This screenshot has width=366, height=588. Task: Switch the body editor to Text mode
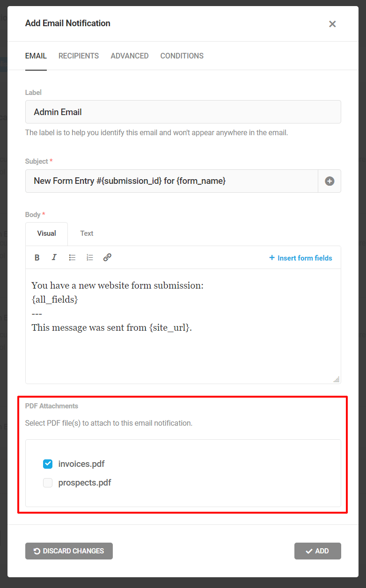87,233
